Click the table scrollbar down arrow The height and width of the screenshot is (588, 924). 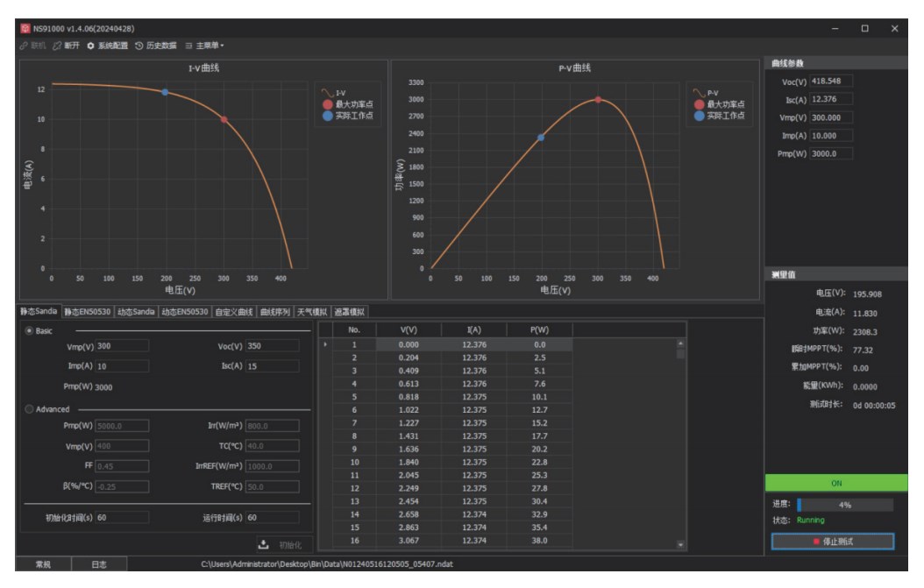tap(681, 543)
